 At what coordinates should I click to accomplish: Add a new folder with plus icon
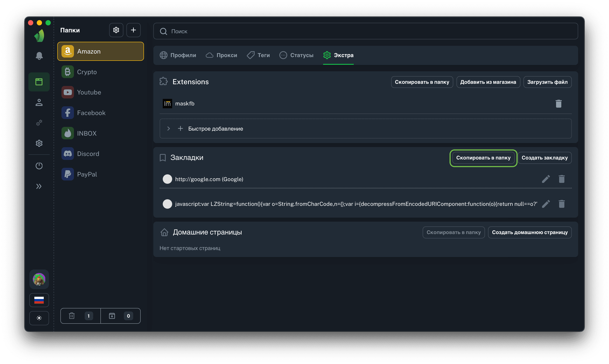(133, 30)
